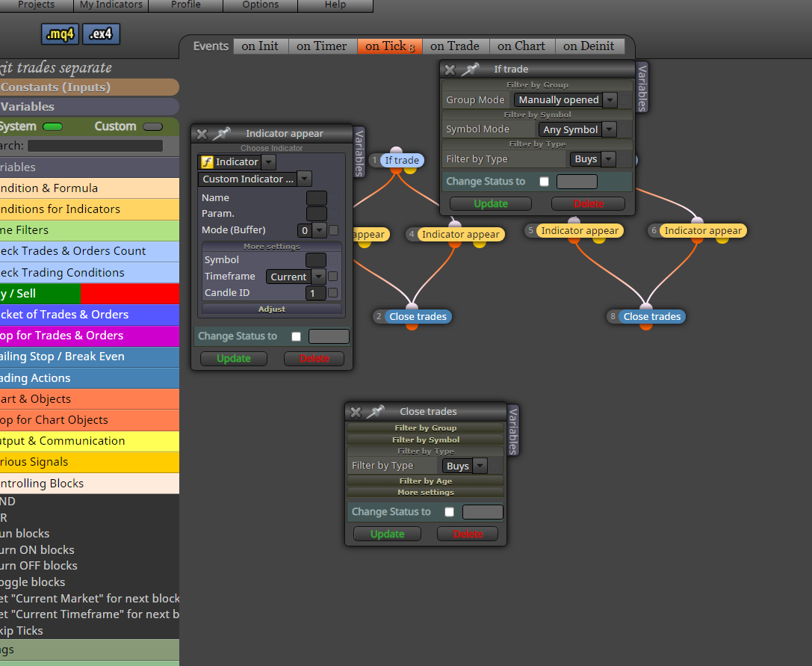Open the Custom Indicator dropdown
The height and width of the screenshot is (666, 812).
[x=305, y=179]
